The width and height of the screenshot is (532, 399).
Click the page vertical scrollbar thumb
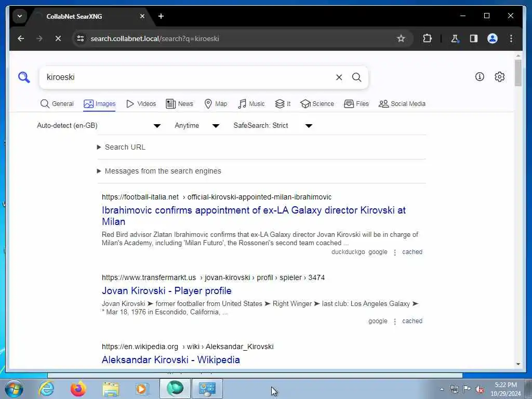pyautogui.click(x=518, y=73)
